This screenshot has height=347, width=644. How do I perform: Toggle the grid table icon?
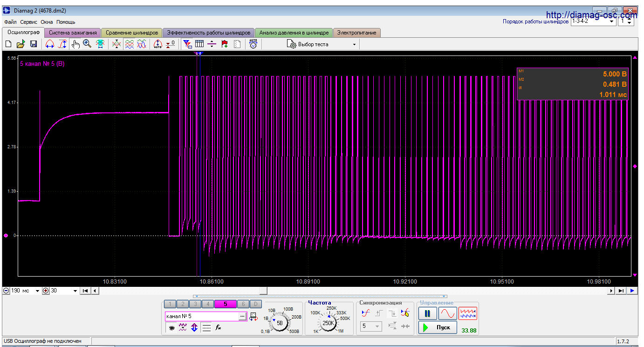coord(199,44)
